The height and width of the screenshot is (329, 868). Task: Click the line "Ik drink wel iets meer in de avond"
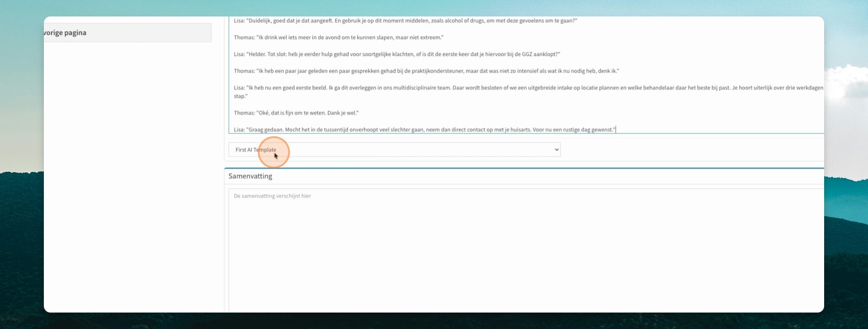tap(339, 37)
